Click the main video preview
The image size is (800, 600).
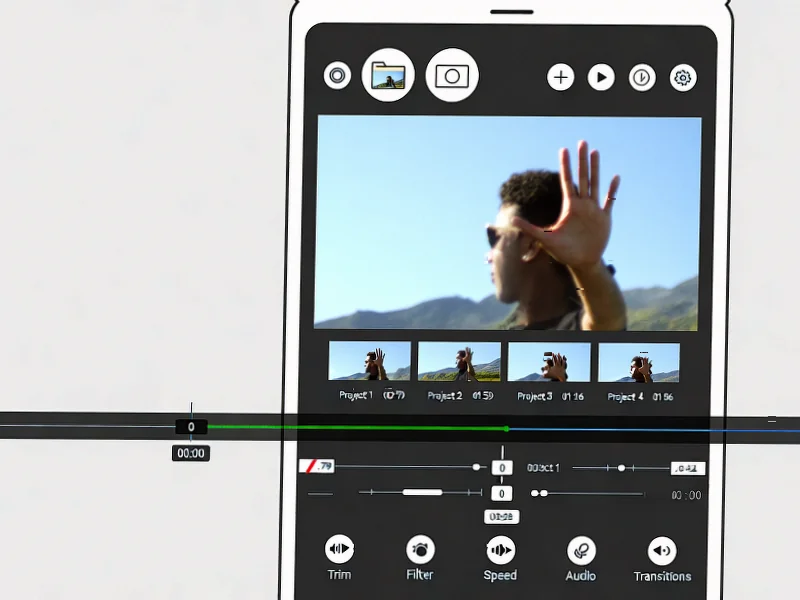coord(508,222)
